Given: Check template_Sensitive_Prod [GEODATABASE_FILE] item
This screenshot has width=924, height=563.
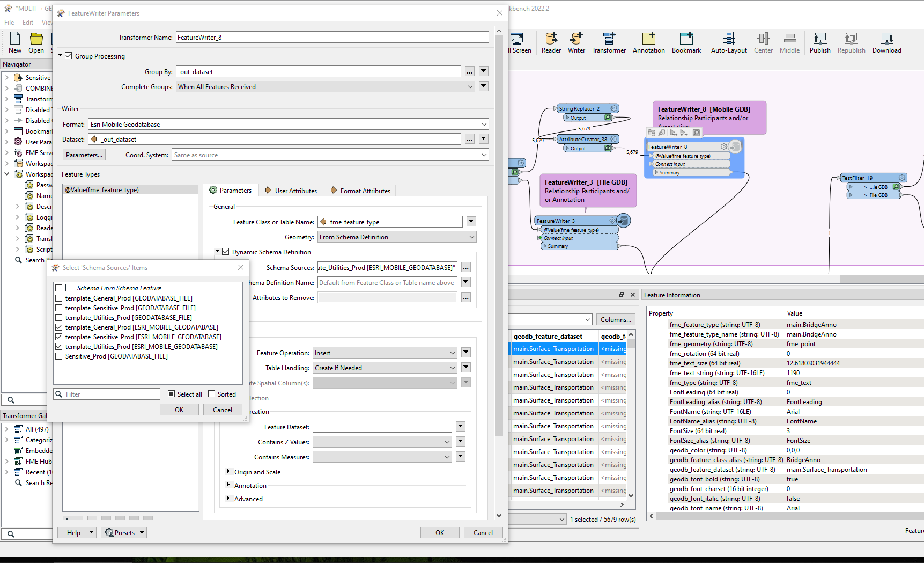Looking at the screenshot, I should [59, 308].
